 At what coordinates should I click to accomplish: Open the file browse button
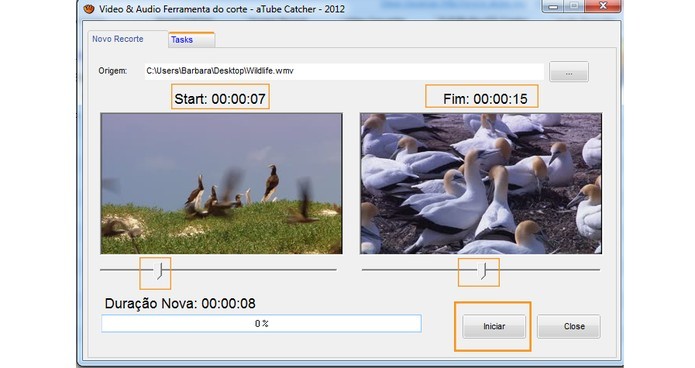569,72
